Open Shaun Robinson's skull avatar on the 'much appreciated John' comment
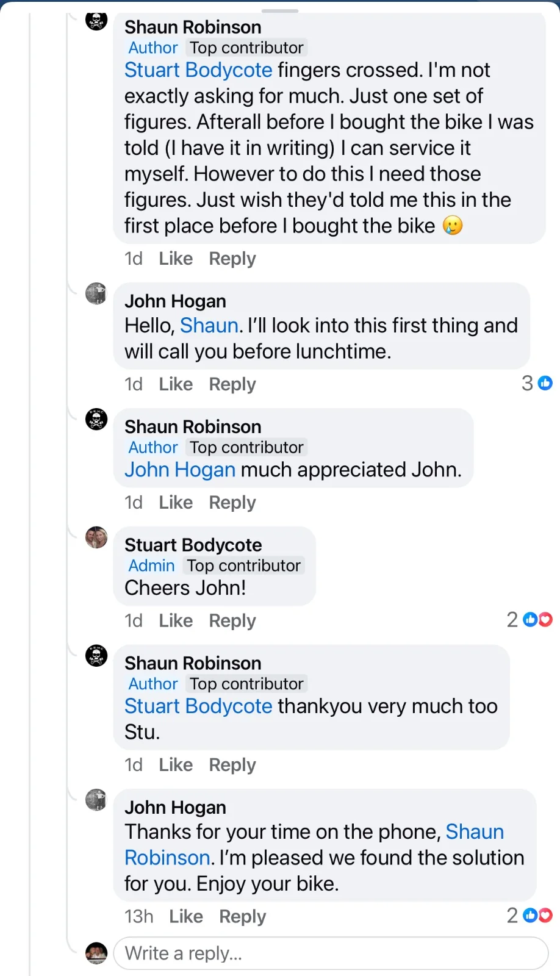560x976 pixels. pyautogui.click(x=96, y=420)
